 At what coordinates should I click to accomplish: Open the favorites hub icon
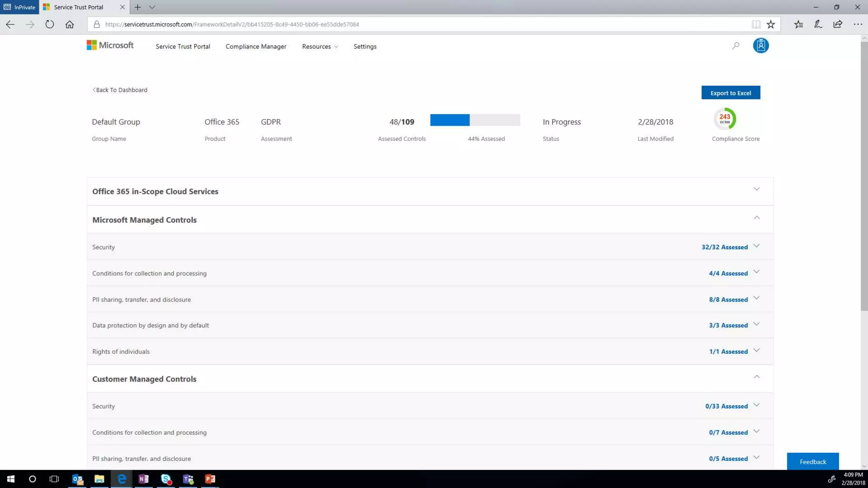point(798,25)
